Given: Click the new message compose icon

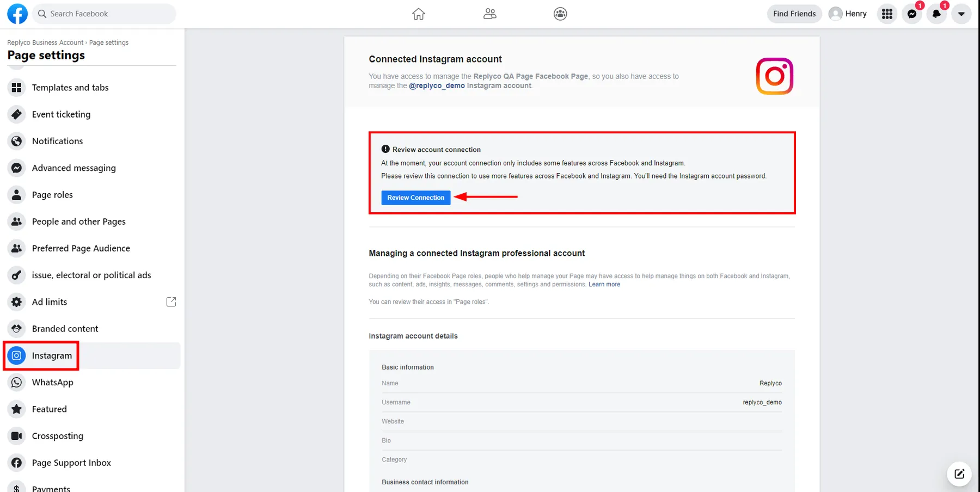Looking at the screenshot, I should [959, 474].
